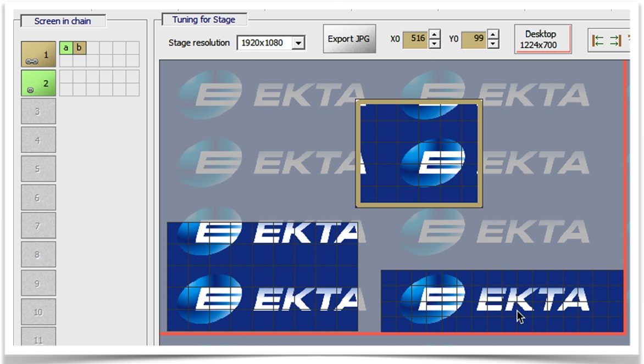Select screen slot 4 in chain

point(38,140)
